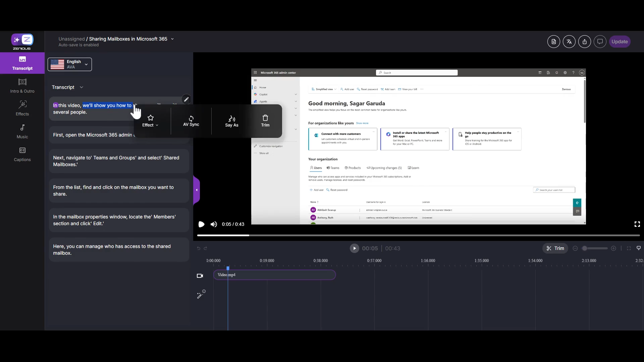Open the Music sidebar panel
Viewport: 644px width, 362px height.
22,131
